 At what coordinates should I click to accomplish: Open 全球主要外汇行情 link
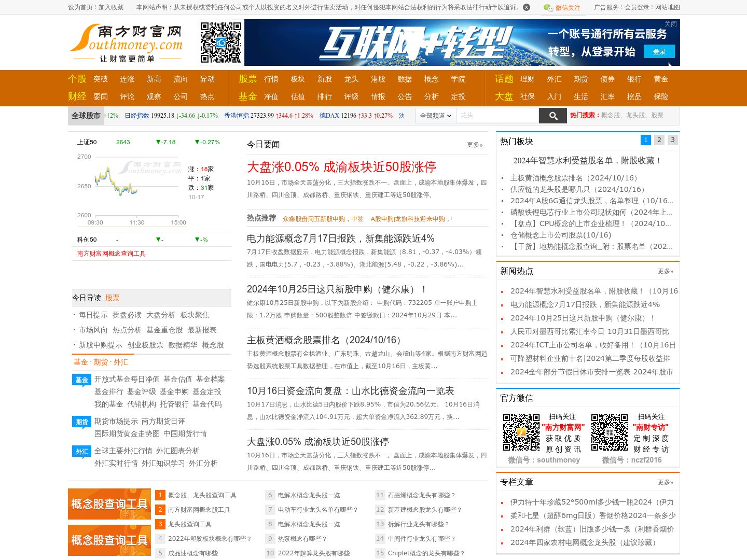(123, 451)
